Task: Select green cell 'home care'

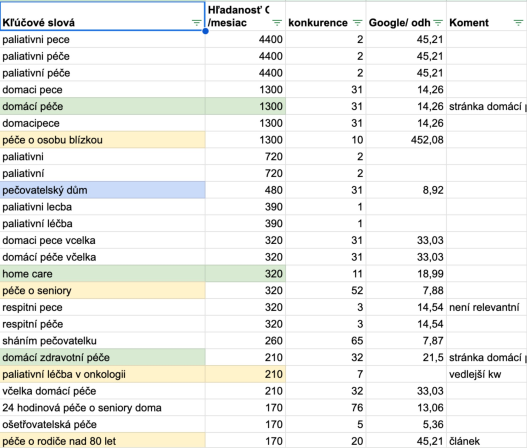Action: [x=103, y=274]
